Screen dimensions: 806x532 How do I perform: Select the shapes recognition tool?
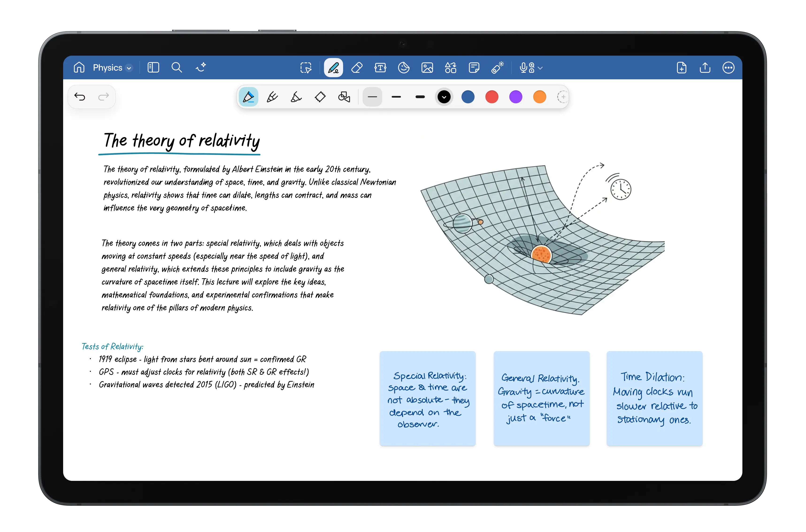click(344, 97)
